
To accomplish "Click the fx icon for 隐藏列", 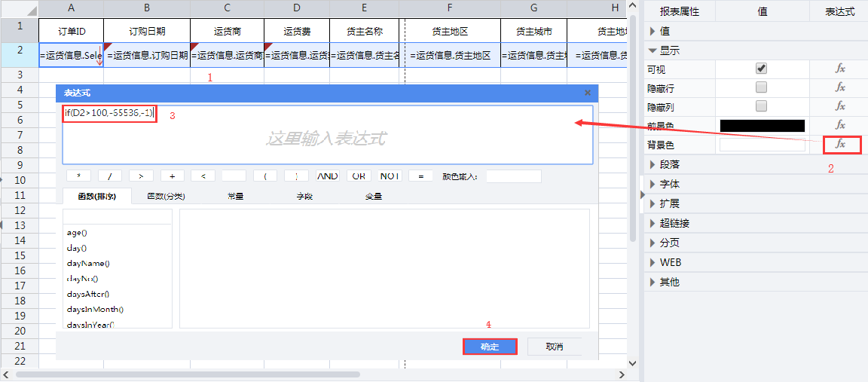I will tap(840, 106).
